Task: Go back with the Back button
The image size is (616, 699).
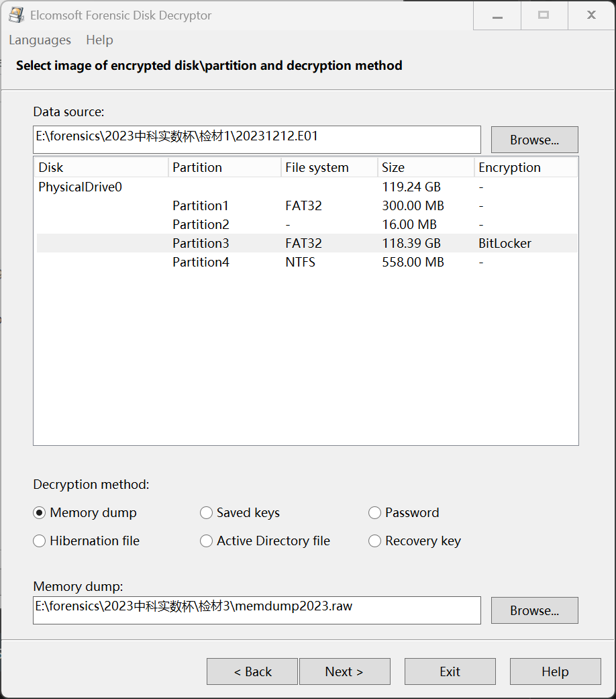Action: pos(252,671)
